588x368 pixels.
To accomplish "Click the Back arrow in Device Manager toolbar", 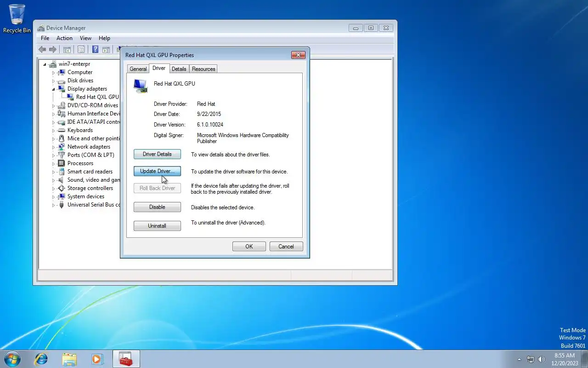I will click(42, 50).
